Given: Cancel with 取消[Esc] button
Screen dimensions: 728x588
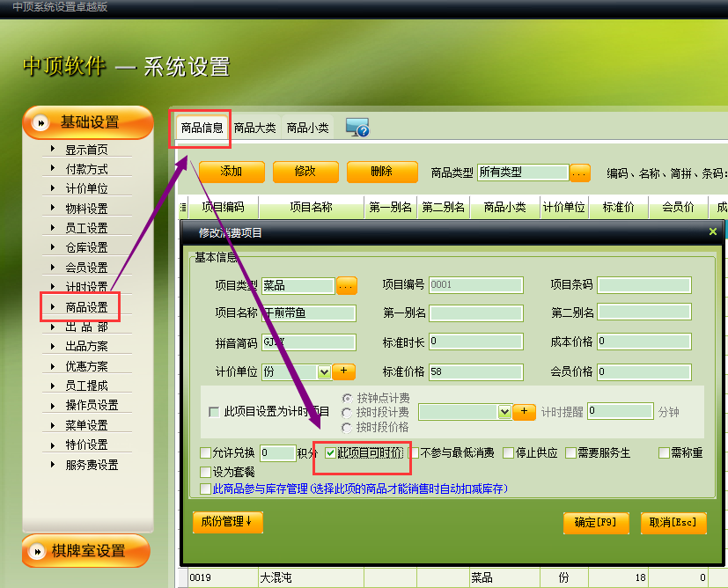Looking at the screenshot, I should point(673,523).
